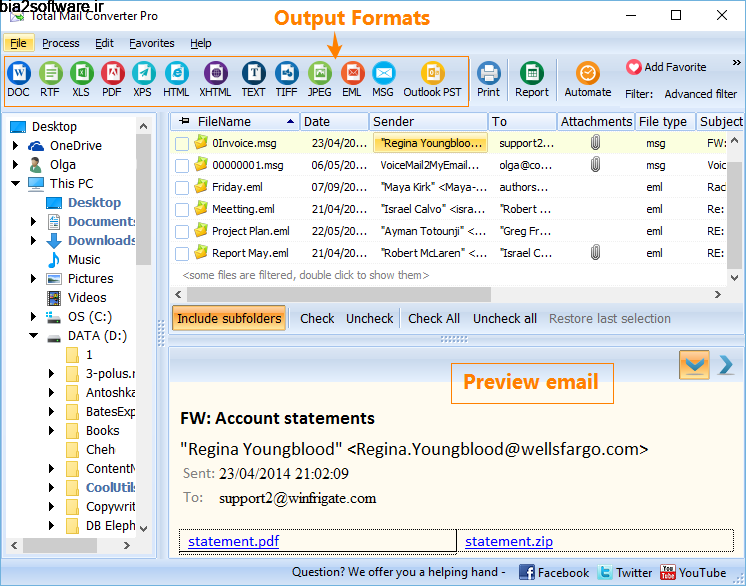Expand the Olga tree node
The image size is (746, 586).
pyautogui.click(x=15, y=164)
